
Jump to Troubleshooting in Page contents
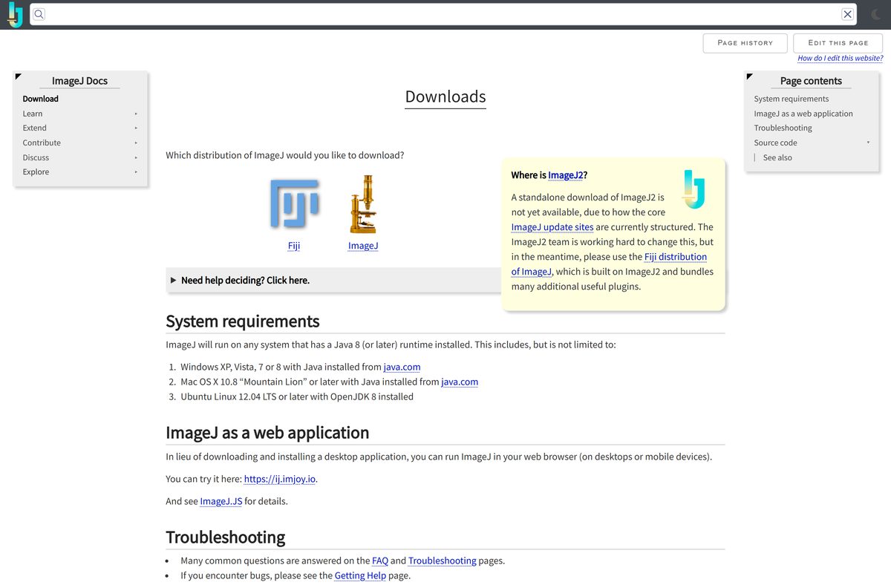coord(783,128)
